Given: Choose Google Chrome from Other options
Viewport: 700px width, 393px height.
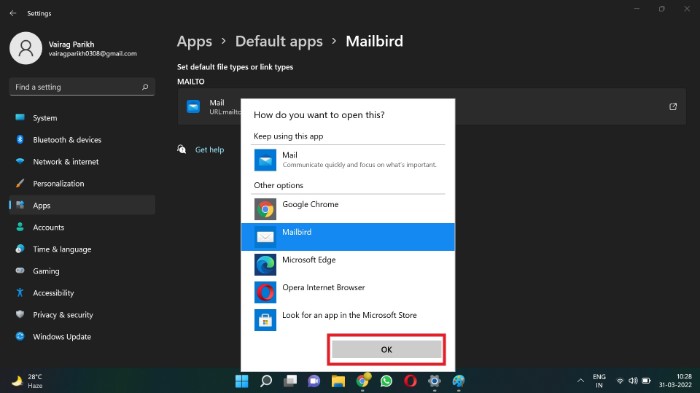Looking at the screenshot, I should [x=348, y=209].
